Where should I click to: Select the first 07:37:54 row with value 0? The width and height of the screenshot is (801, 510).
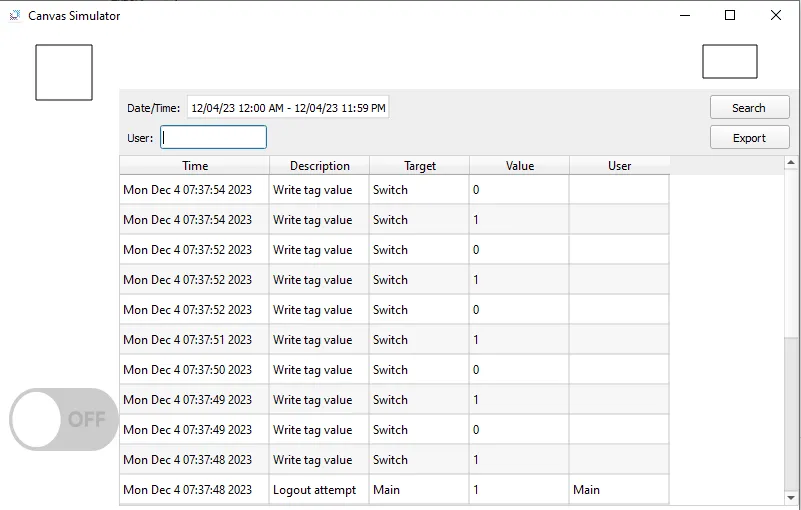[394, 190]
